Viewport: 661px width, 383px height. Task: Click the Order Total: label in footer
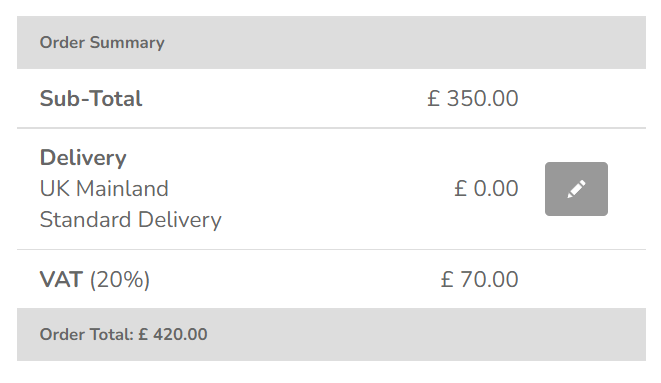point(86,335)
